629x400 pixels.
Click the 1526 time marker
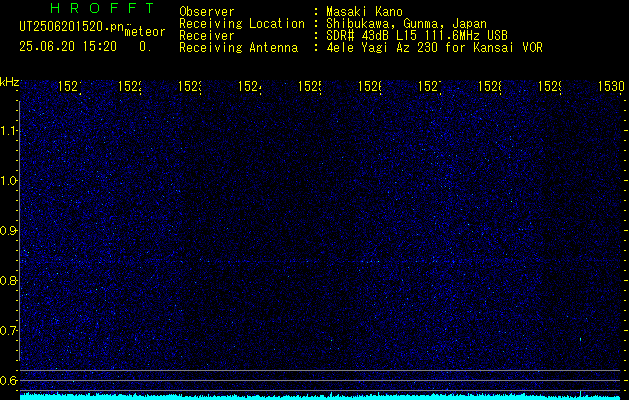pos(369,87)
